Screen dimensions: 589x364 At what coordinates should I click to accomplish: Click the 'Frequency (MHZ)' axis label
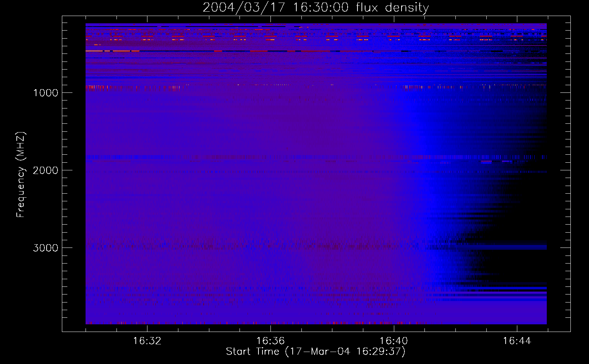pos(21,175)
